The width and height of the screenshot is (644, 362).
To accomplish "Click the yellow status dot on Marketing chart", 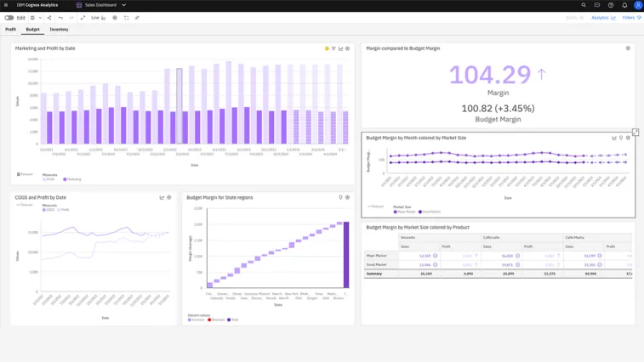I will pyautogui.click(x=327, y=48).
